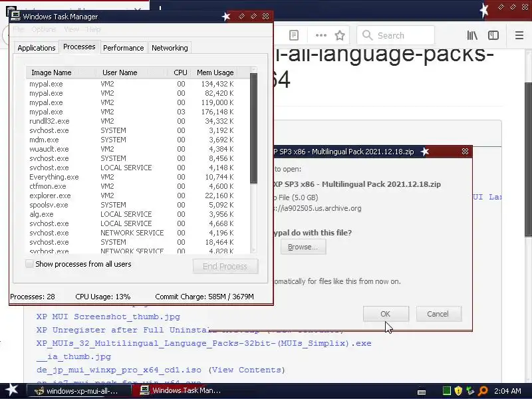The image size is (532, 399).
Task: Open the File menu in Task Manager
Action: coord(19,29)
